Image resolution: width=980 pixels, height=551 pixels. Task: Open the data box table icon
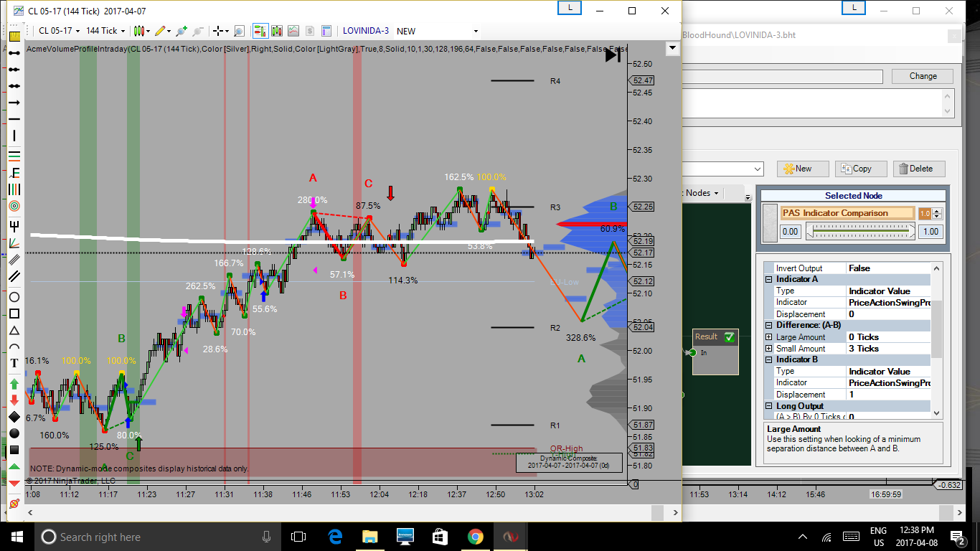327,31
